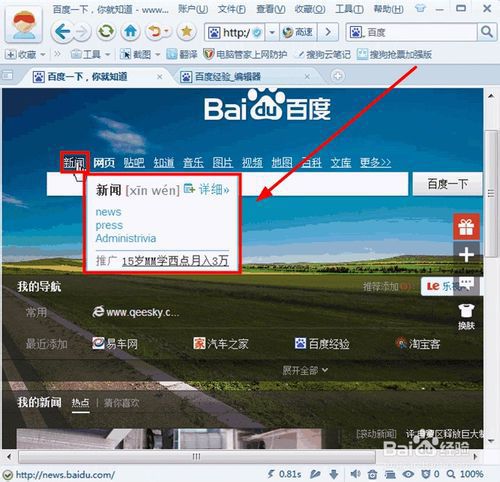Click the 百度一下 search button
This screenshot has width=500, height=482.
[447, 184]
